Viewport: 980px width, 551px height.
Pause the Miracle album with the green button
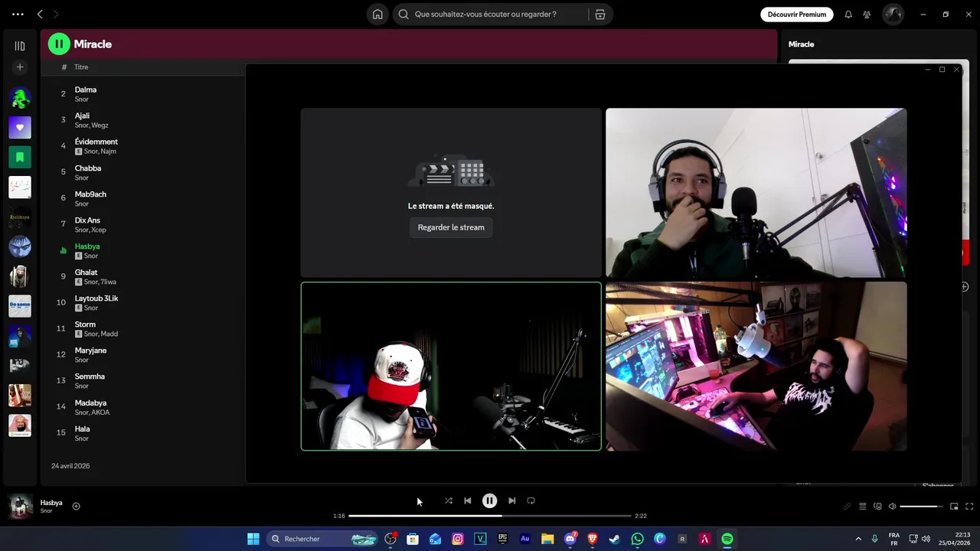(59, 44)
